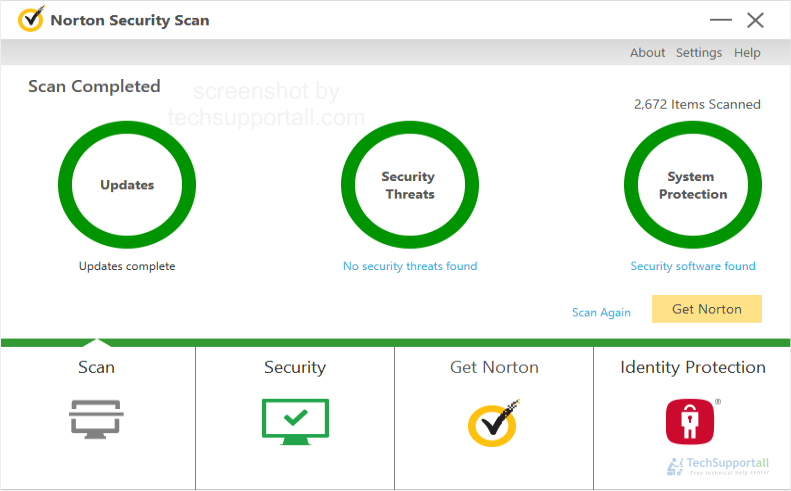Open Settings from the top bar
This screenshot has width=791, height=491.
coord(699,52)
